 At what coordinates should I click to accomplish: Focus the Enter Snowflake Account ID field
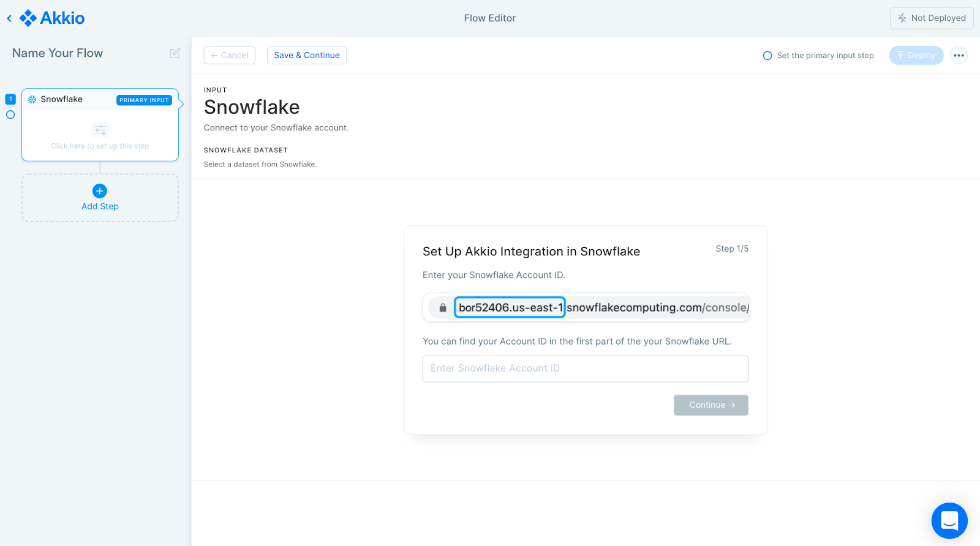click(x=586, y=368)
